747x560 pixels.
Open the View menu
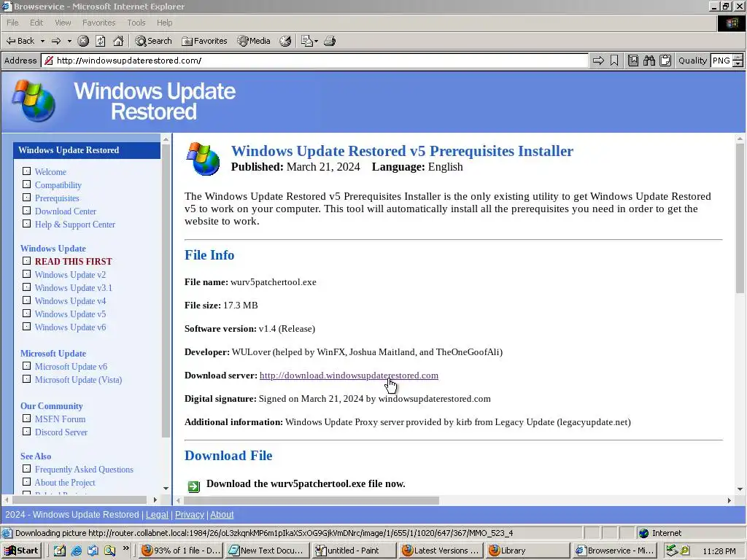pyautogui.click(x=63, y=23)
